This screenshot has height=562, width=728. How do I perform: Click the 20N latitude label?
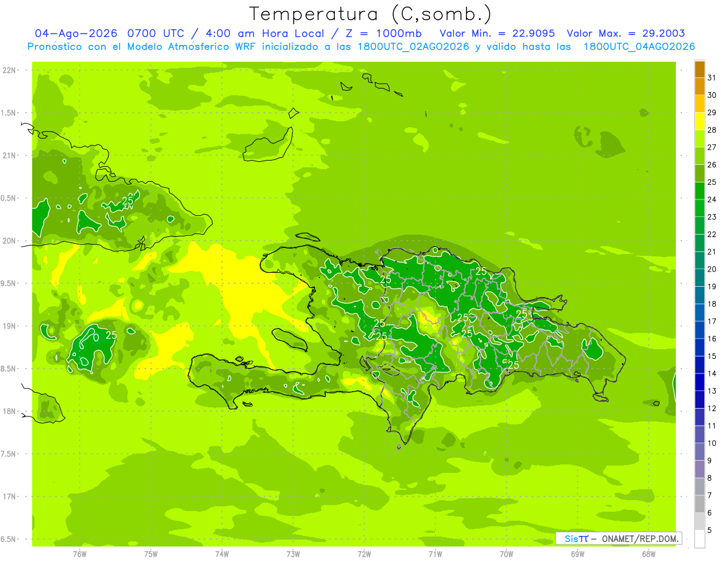pos(9,241)
